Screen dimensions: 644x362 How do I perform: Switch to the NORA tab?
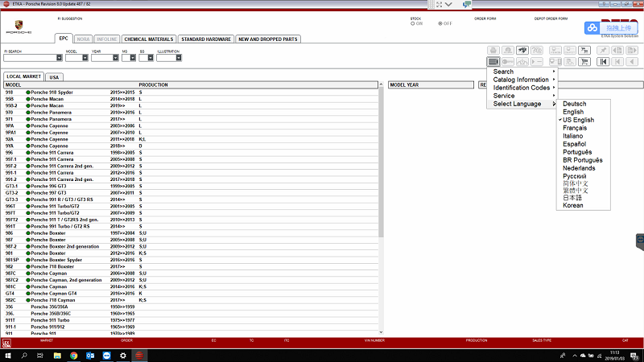(x=83, y=39)
